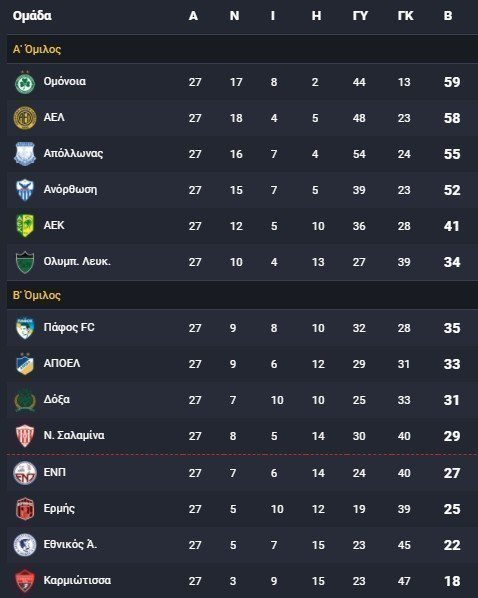Open the Ερμής team crest
Image resolution: width=478 pixels, height=598 pixels.
(25, 508)
